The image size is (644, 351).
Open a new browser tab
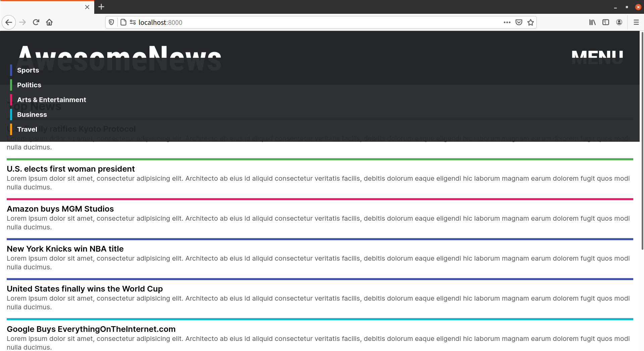101,7
